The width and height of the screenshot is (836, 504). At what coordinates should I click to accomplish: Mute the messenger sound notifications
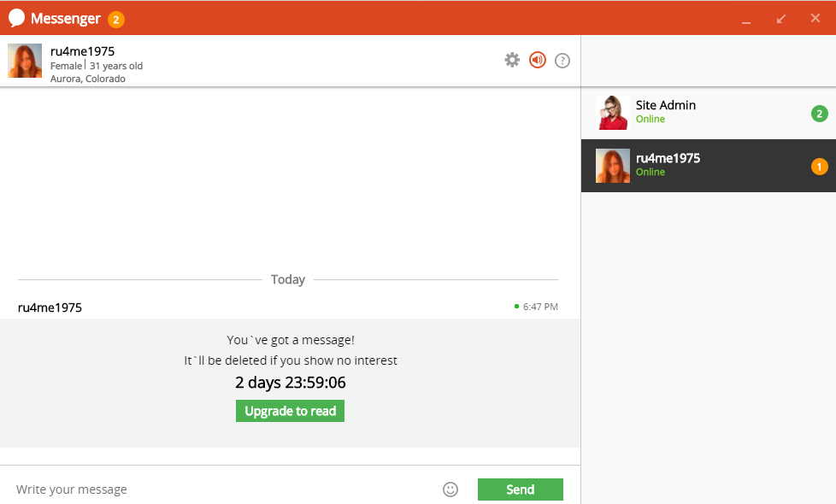pyautogui.click(x=538, y=60)
